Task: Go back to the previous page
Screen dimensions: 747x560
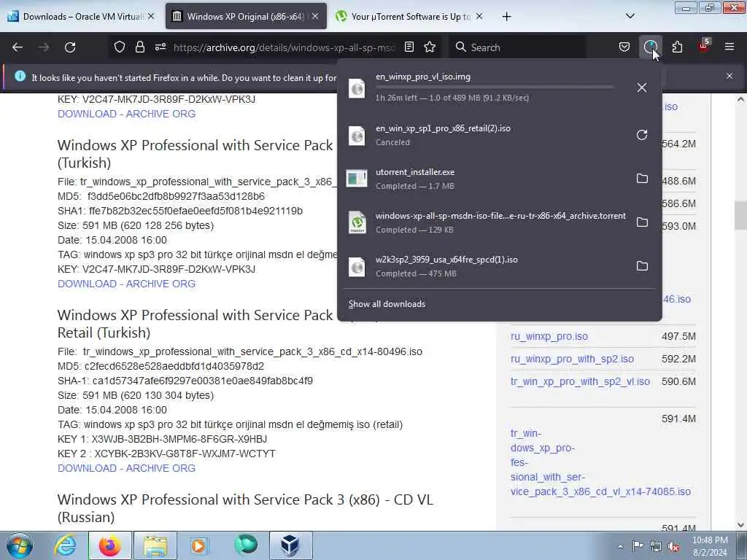Action: [x=18, y=47]
